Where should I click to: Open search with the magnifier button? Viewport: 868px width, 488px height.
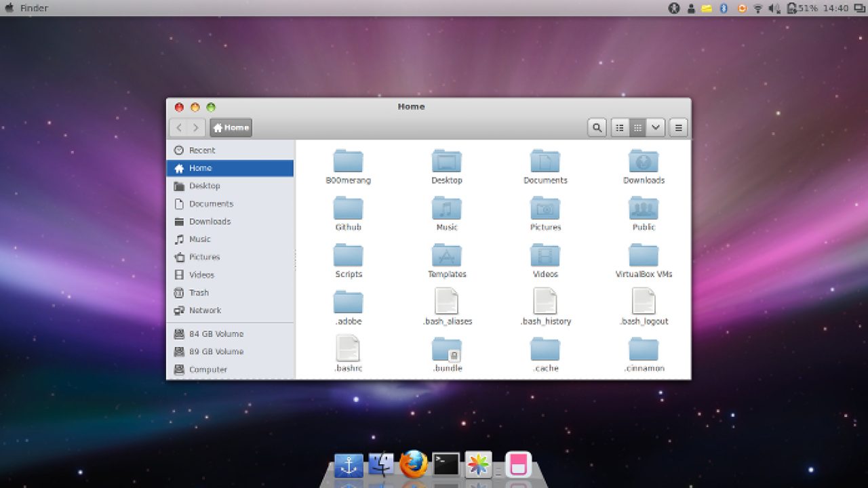[597, 127]
